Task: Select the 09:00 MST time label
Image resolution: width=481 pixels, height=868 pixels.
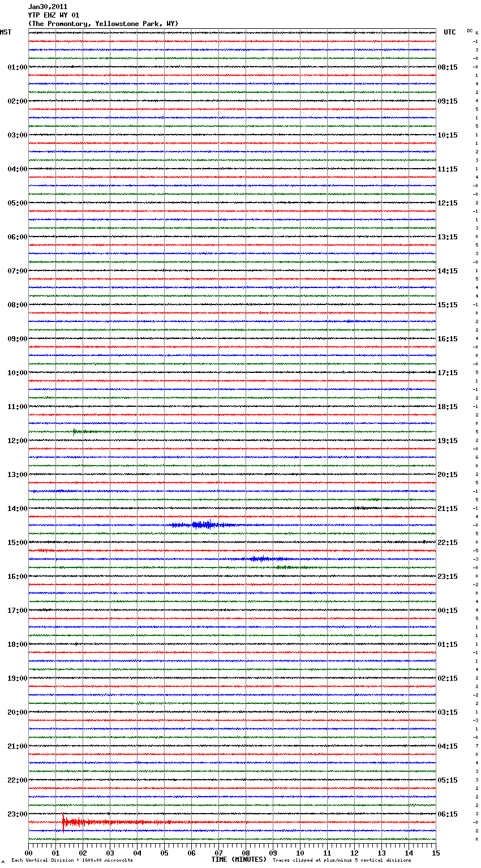Action: [17, 339]
